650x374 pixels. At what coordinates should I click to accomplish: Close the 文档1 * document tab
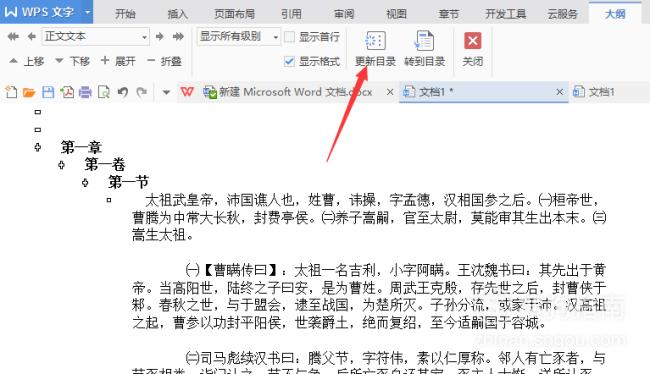pyautogui.click(x=559, y=92)
